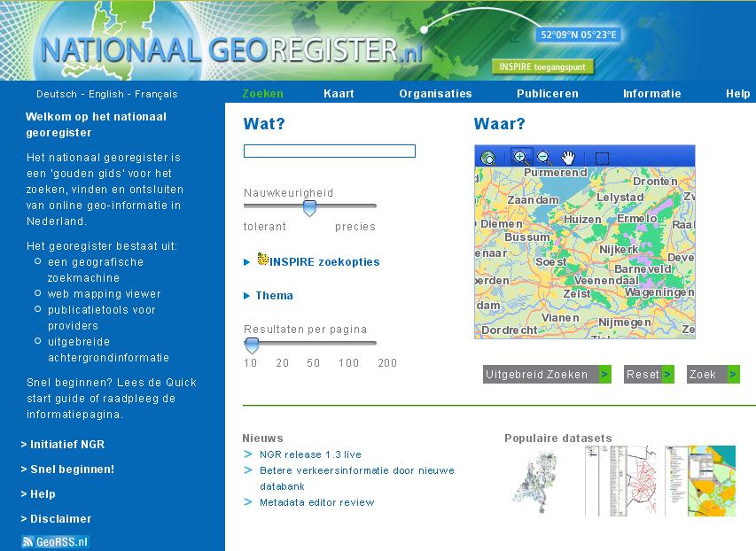Open NGR release 1.3 live news item
Screen dimensions: 756x551
[310, 454]
